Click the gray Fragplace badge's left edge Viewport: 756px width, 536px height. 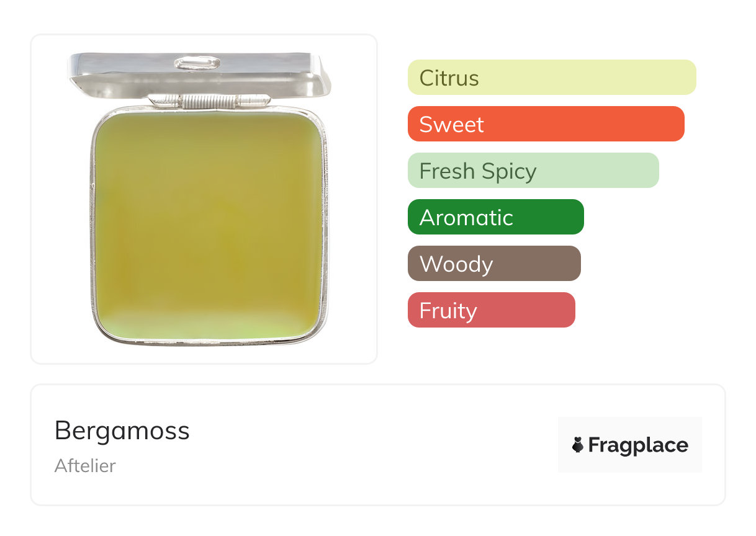tap(562, 445)
